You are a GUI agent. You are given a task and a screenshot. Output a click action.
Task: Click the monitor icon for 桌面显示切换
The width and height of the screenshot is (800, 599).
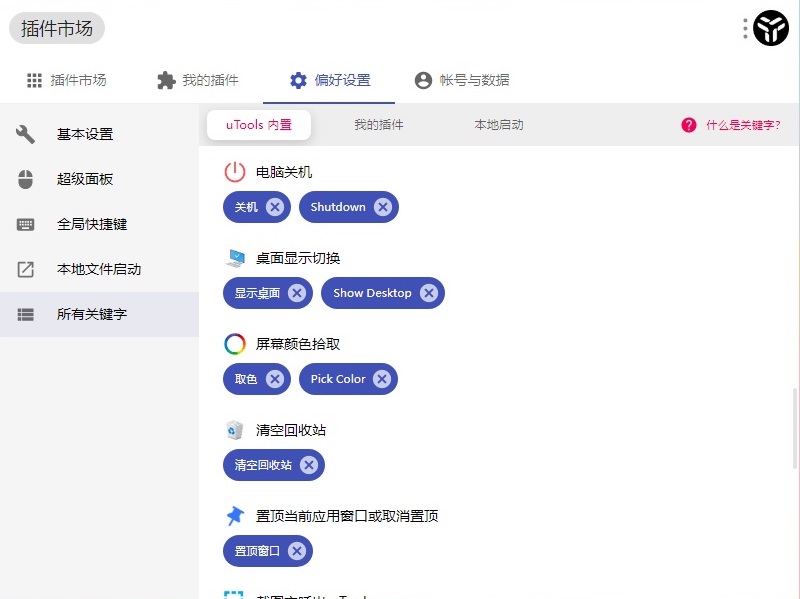(234, 257)
